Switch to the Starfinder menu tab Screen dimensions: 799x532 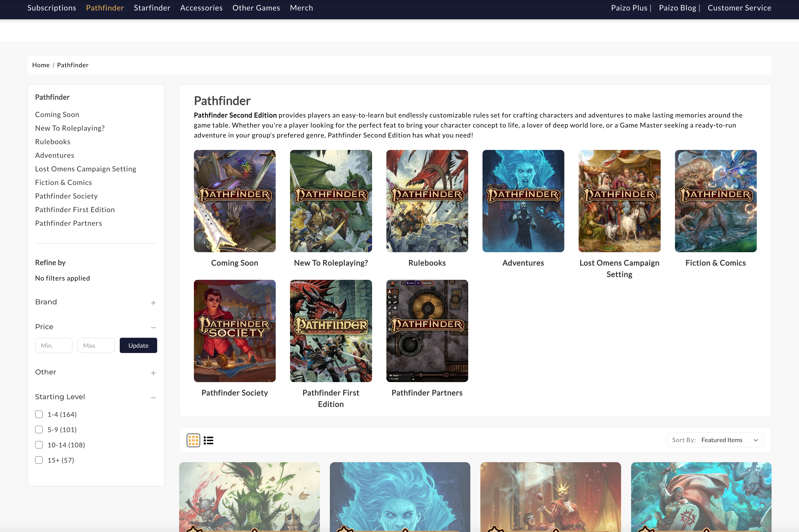click(152, 7)
